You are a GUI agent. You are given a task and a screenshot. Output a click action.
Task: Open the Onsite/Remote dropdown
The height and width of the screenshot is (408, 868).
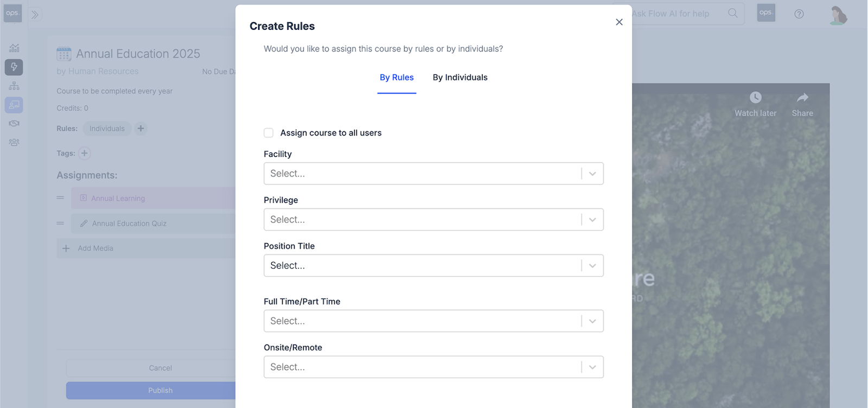coord(433,367)
